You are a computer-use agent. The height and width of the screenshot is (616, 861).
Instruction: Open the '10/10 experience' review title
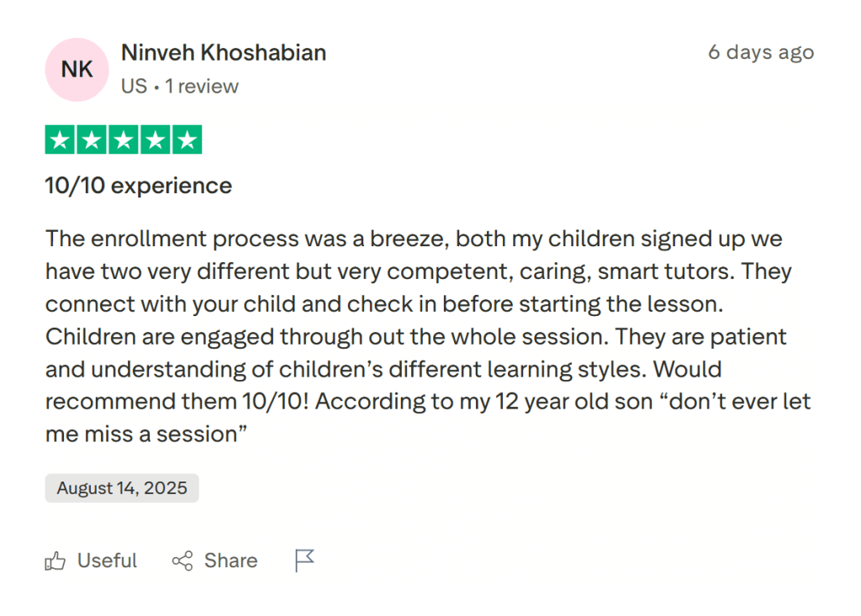[x=139, y=185]
